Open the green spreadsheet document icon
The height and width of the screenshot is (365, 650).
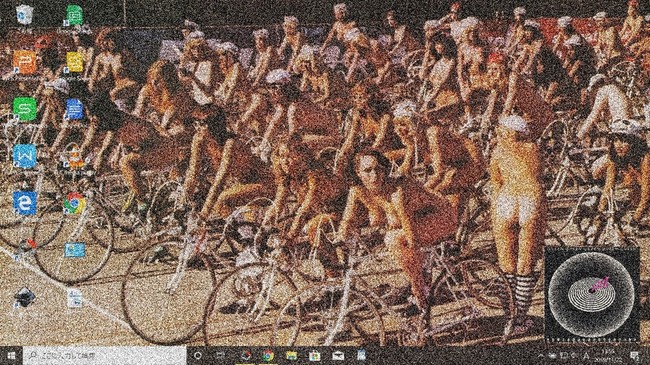tap(75, 15)
